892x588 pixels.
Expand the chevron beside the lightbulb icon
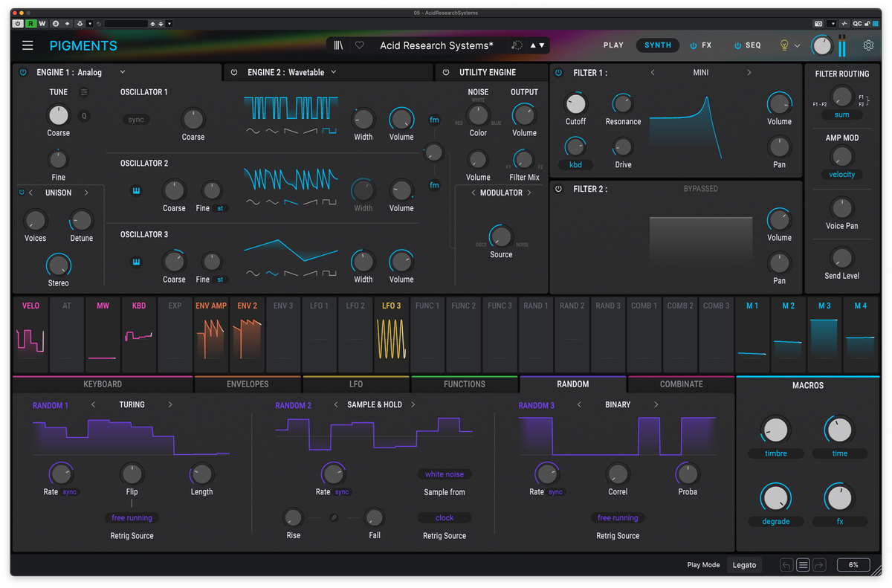[x=798, y=46]
